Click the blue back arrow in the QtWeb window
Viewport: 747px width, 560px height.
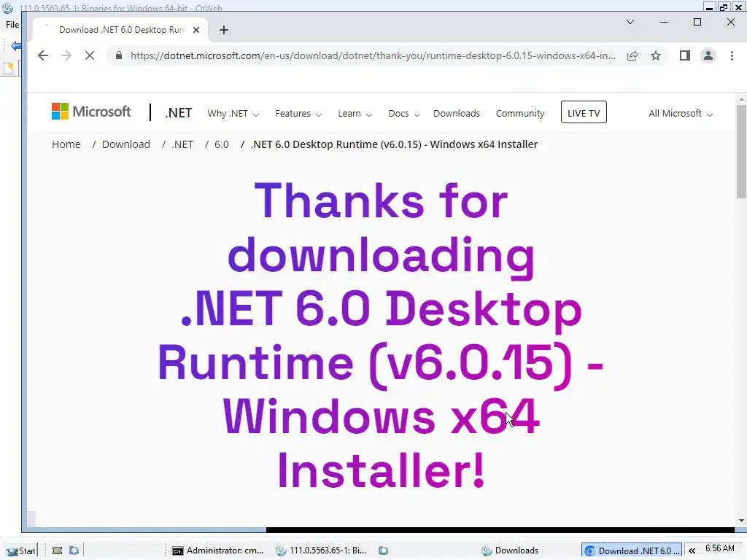[16, 46]
